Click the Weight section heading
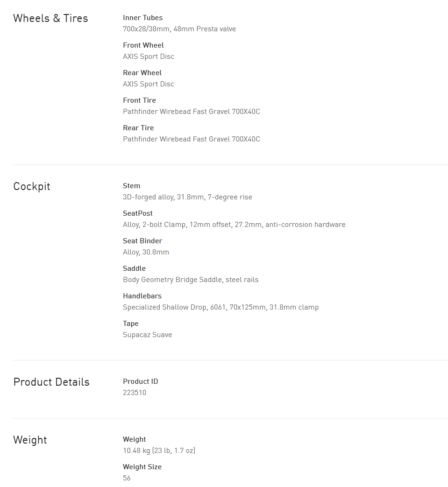 click(x=30, y=440)
